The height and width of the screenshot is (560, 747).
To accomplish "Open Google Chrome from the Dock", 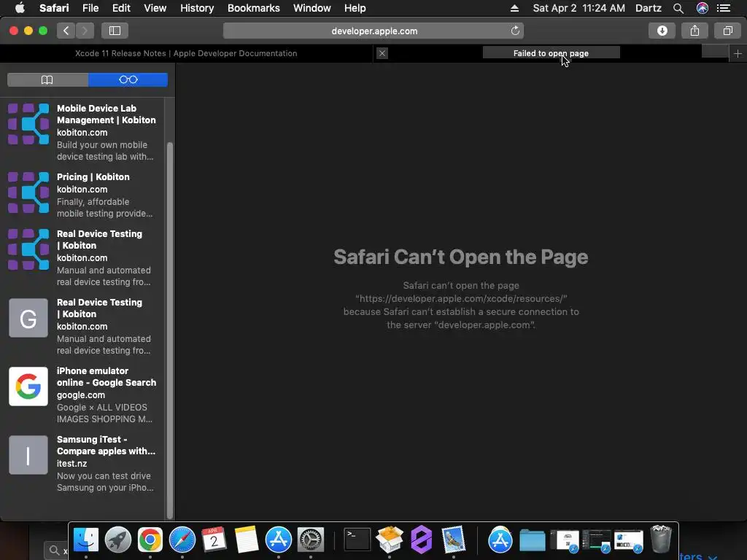I will point(150,540).
